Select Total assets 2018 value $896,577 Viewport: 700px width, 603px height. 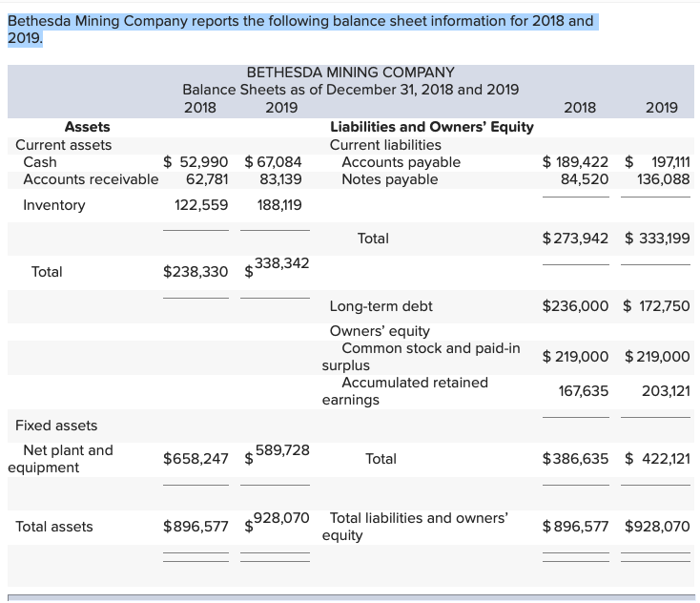click(x=196, y=526)
